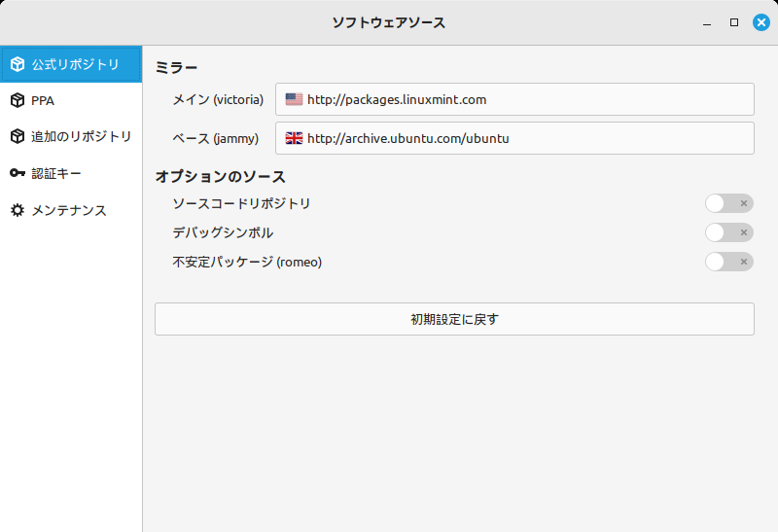Open the 追加のリポジトリ section
778x532 pixels.
click(71, 136)
